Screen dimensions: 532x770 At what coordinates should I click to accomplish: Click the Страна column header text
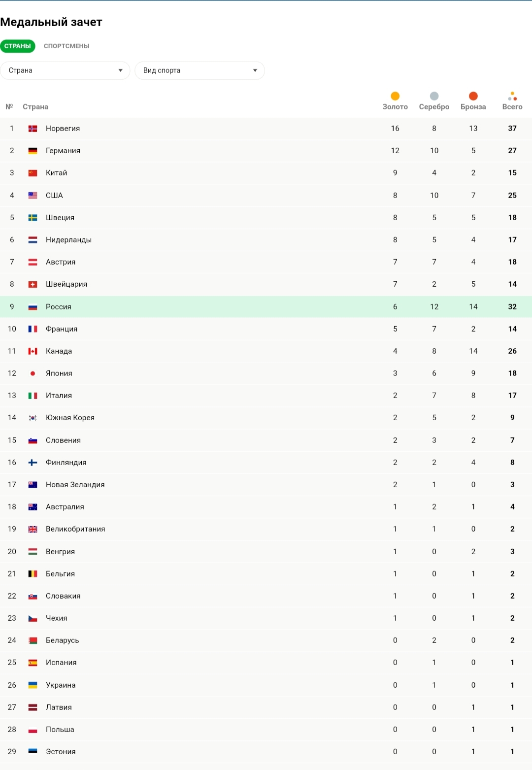coord(35,107)
